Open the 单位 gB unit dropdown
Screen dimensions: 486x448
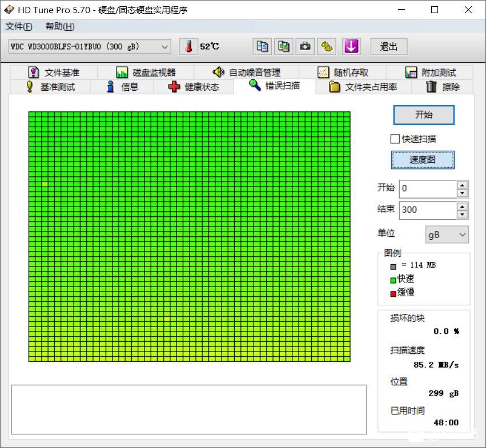pos(447,235)
